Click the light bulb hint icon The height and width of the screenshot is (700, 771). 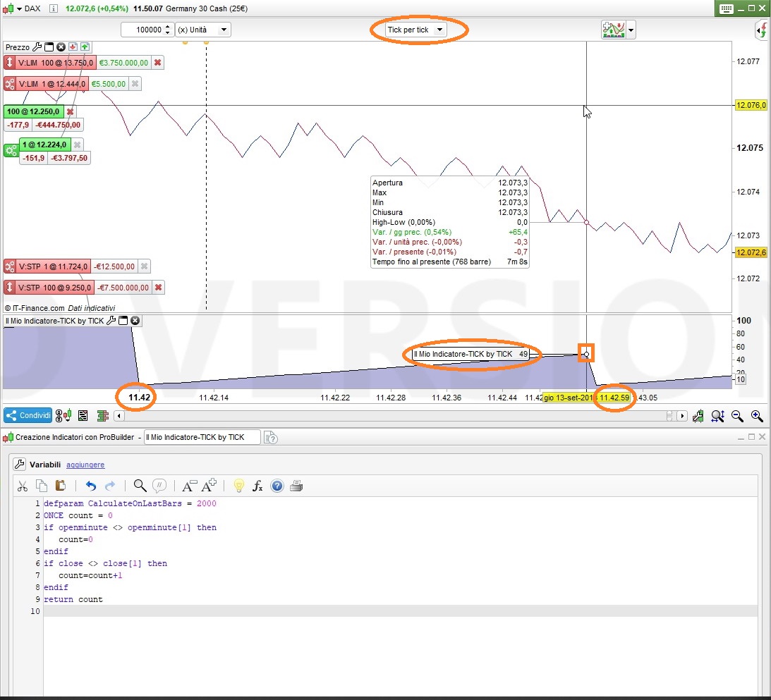click(239, 486)
